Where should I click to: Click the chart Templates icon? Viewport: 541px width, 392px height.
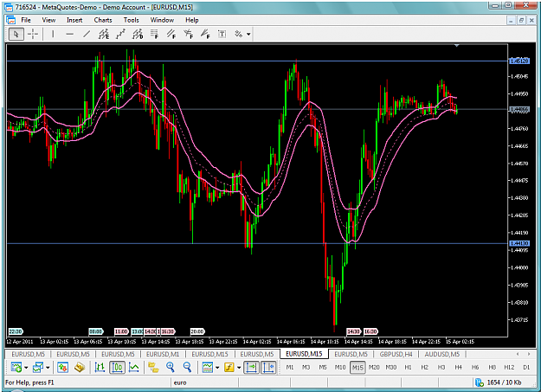pos(208,367)
